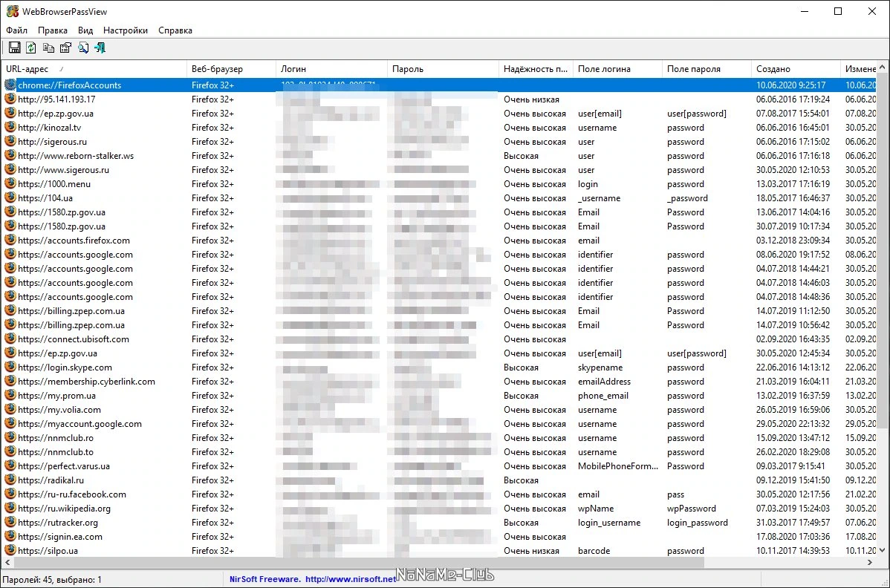The image size is (890, 588).
Task: Click the emailAddress login field cell
Action: point(604,381)
